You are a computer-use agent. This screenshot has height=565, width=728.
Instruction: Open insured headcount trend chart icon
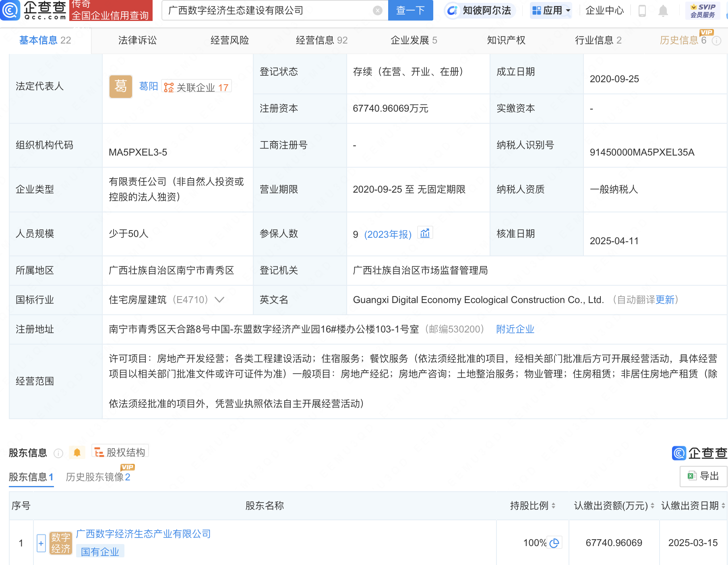click(x=425, y=233)
